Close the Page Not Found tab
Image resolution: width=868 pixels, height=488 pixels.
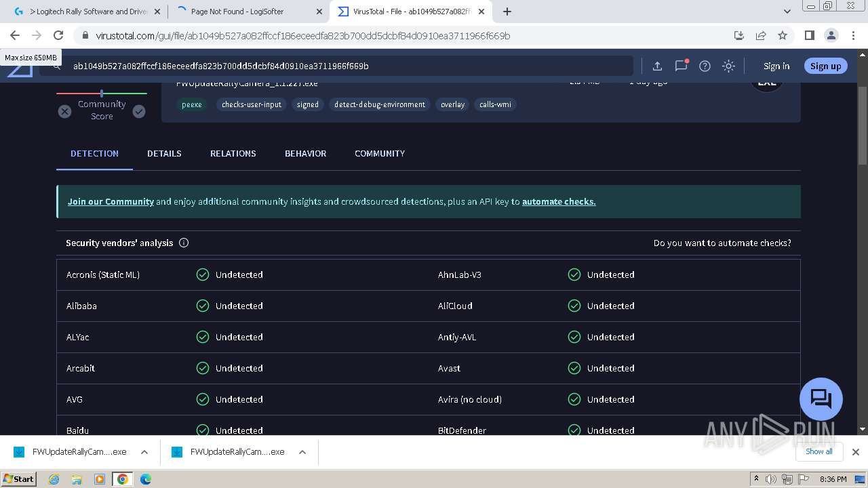pyautogui.click(x=319, y=12)
